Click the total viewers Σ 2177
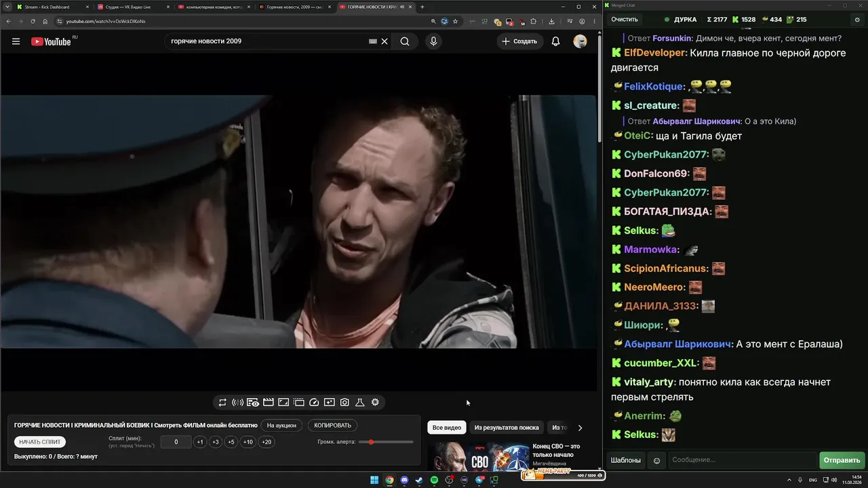 pos(717,20)
